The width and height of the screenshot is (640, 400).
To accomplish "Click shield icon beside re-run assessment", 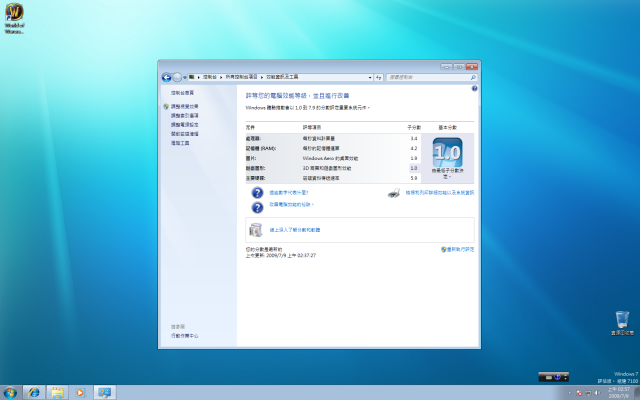I will pyautogui.click(x=443, y=249).
